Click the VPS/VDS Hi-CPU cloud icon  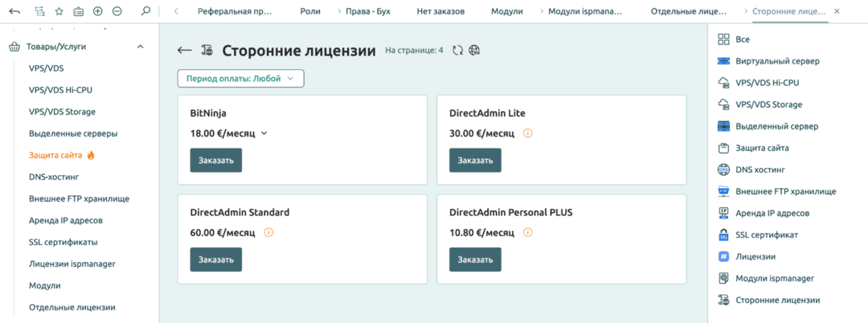pyautogui.click(x=723, y=83)
